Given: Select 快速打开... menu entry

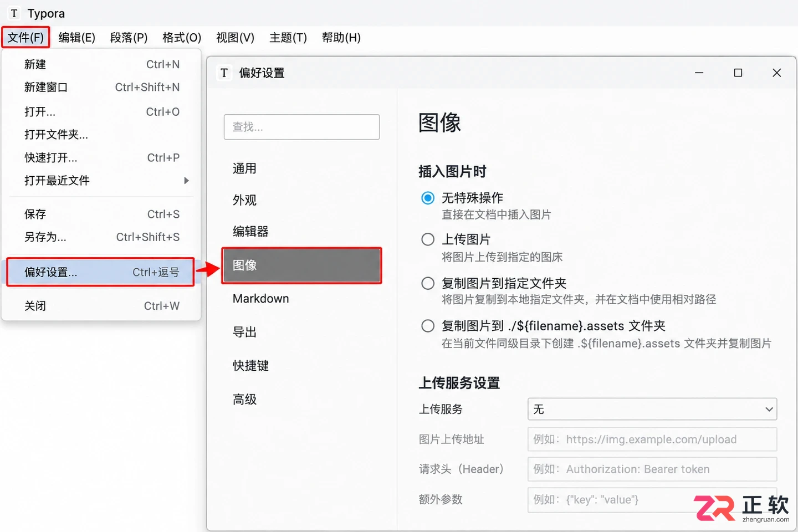Looking at the screenshot, I should coord(101,157).
